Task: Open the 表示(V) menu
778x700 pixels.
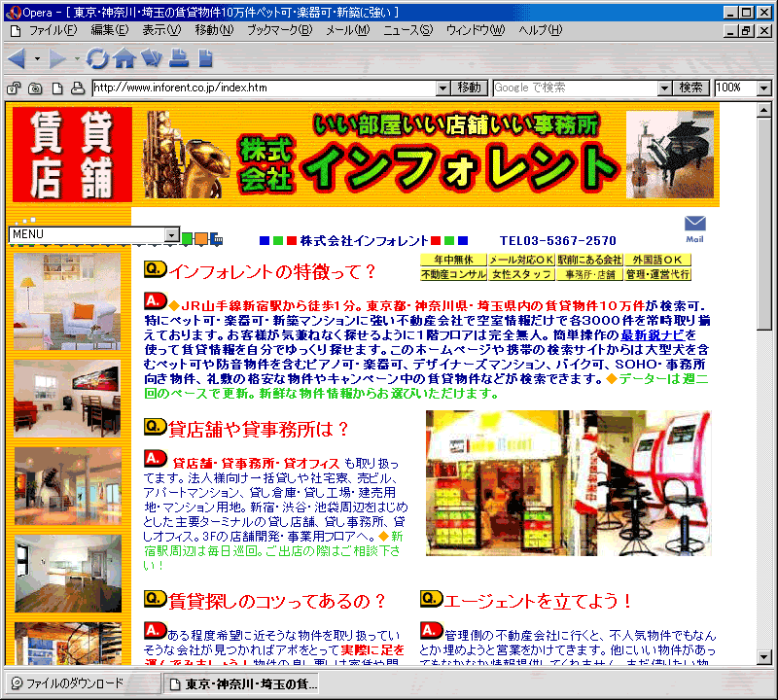Action: point(161,30)
